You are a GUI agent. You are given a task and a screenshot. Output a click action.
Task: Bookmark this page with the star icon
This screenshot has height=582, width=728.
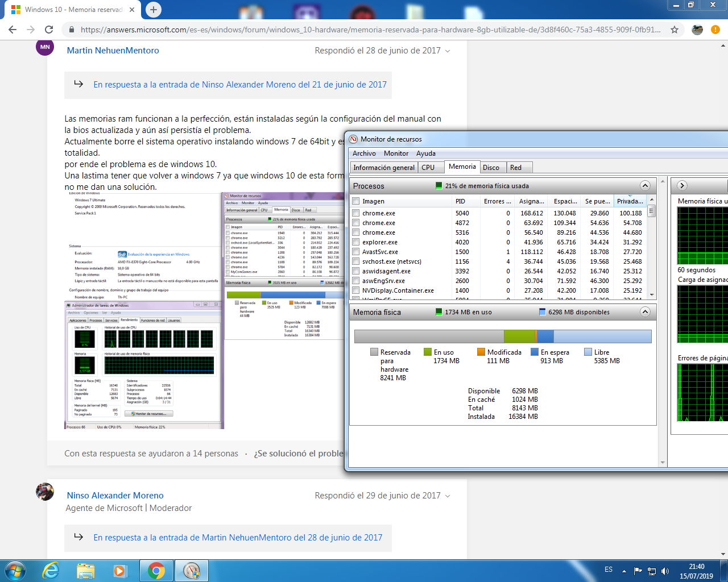675,30
